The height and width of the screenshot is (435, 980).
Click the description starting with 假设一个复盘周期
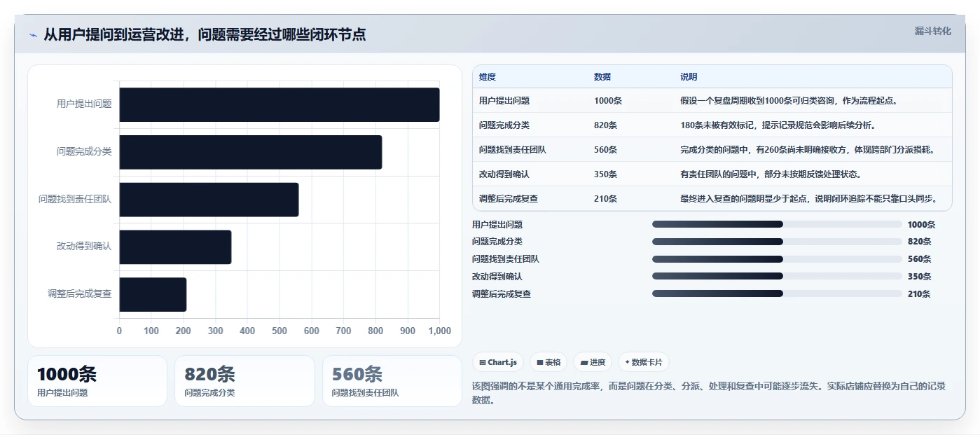[789, 101]
